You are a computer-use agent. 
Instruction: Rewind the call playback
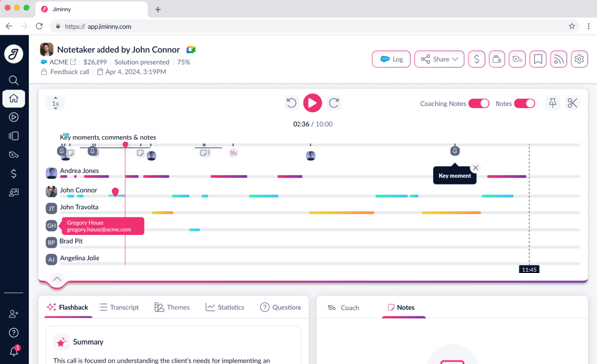[x=291, y=103]
